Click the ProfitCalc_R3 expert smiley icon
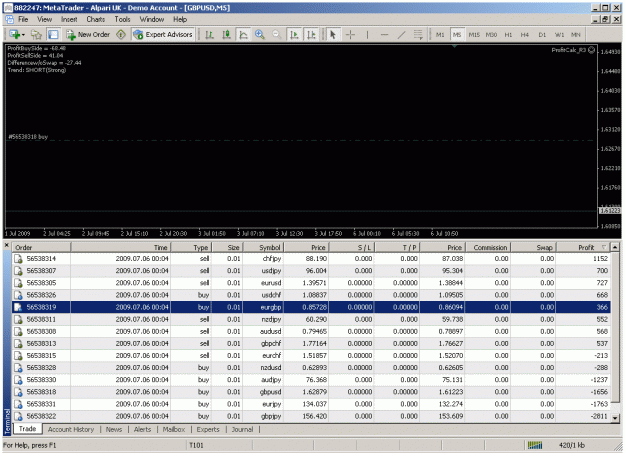The height and width of the screenshot is (453, 625). point(592,50)
